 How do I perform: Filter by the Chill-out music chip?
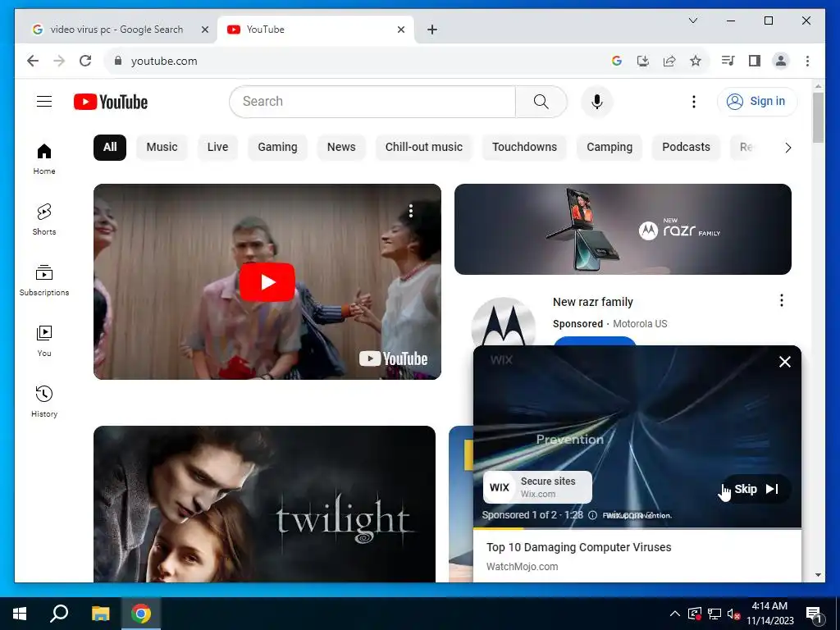424,148
